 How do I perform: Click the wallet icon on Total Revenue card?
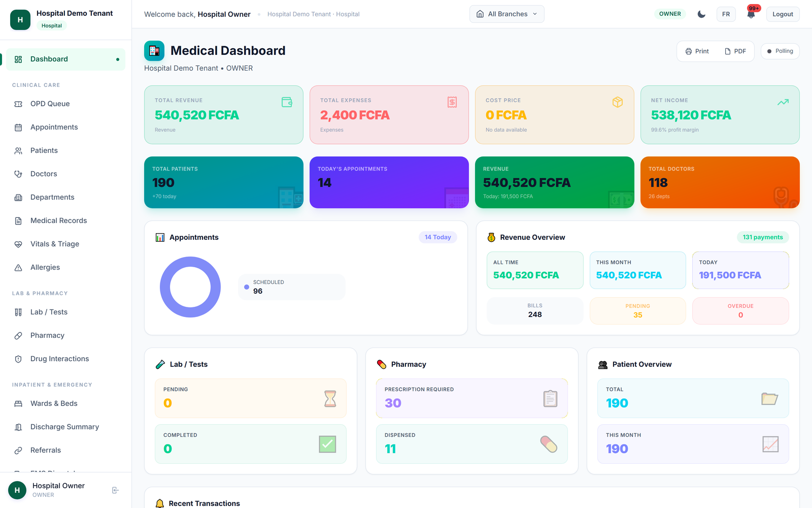tap(287, 102)
